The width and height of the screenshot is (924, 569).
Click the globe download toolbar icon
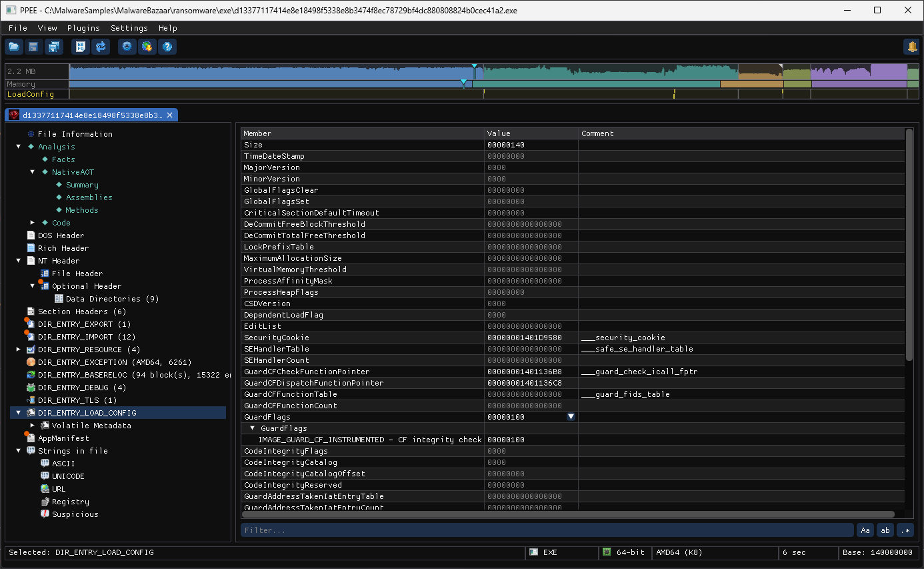coord(147,47)
